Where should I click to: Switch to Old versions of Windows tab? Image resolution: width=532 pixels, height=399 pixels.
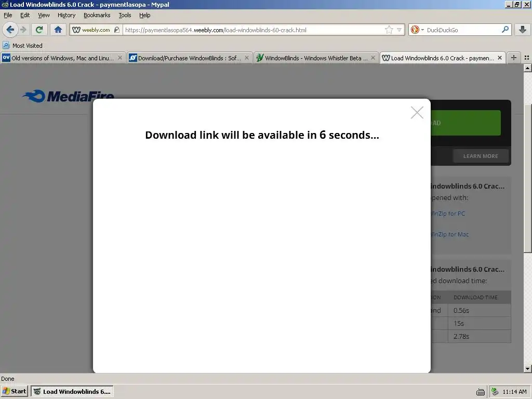63,58
